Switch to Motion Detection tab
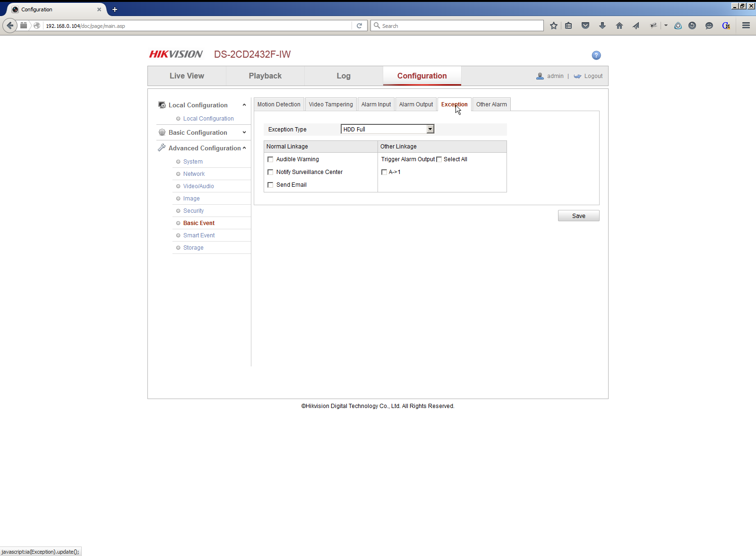The image size is (756, 556). pyautogui.click(x=279, y=104)
